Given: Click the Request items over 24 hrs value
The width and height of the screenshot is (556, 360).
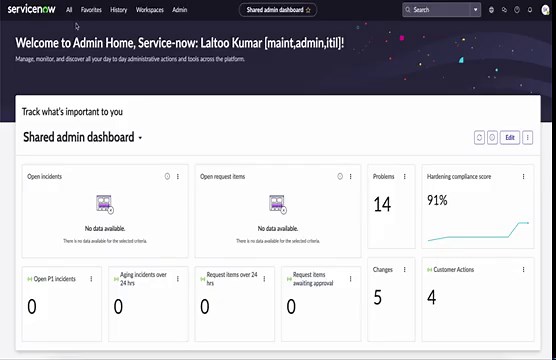Looking at the screenshot, I should coord(205,306).
